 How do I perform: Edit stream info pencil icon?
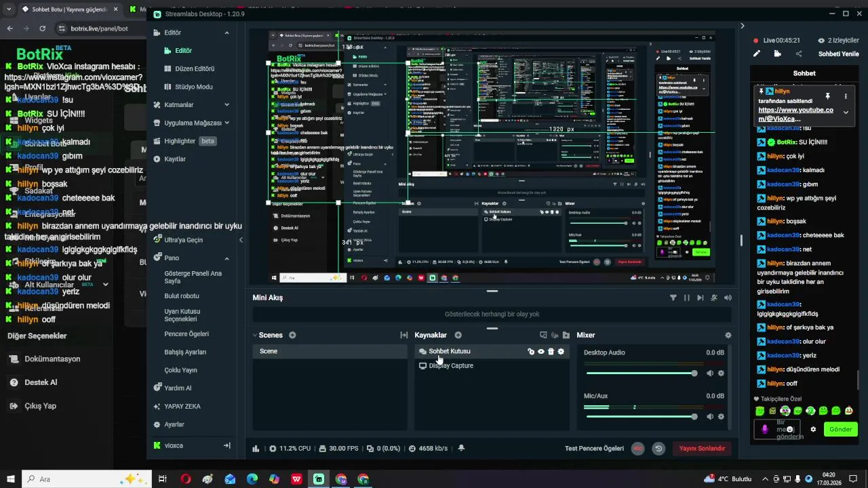coord(757,54)
